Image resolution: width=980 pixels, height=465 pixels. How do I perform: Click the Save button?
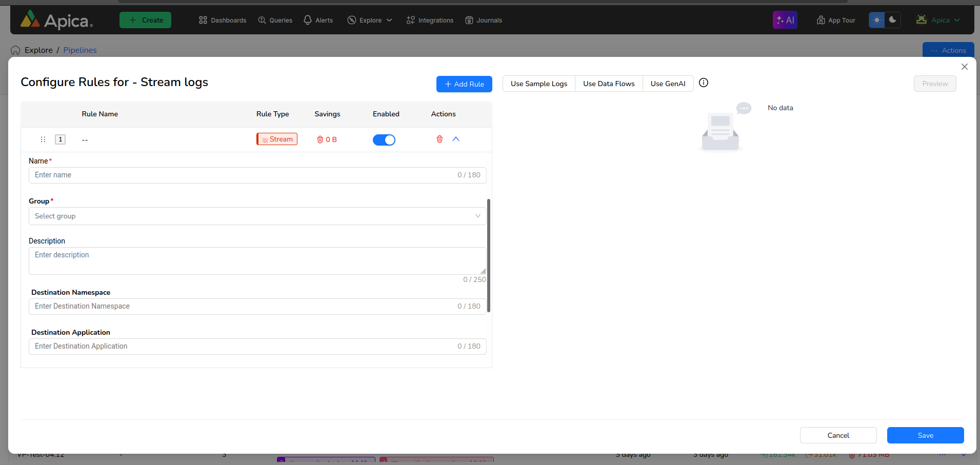(925, 435)
